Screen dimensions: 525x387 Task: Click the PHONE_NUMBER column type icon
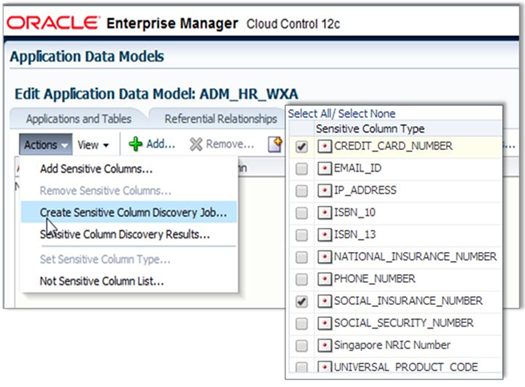coord(324,279)
